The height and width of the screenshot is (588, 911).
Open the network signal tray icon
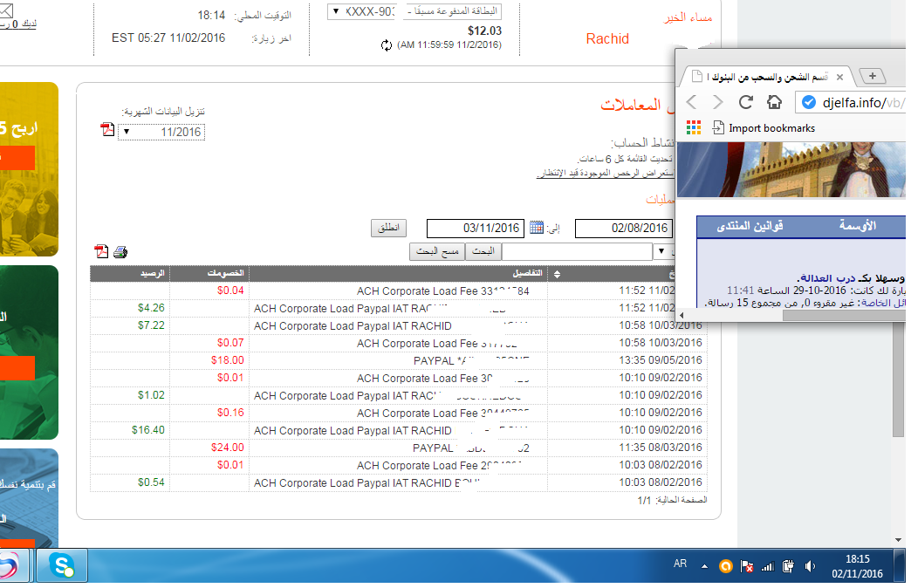click(768, 566)
